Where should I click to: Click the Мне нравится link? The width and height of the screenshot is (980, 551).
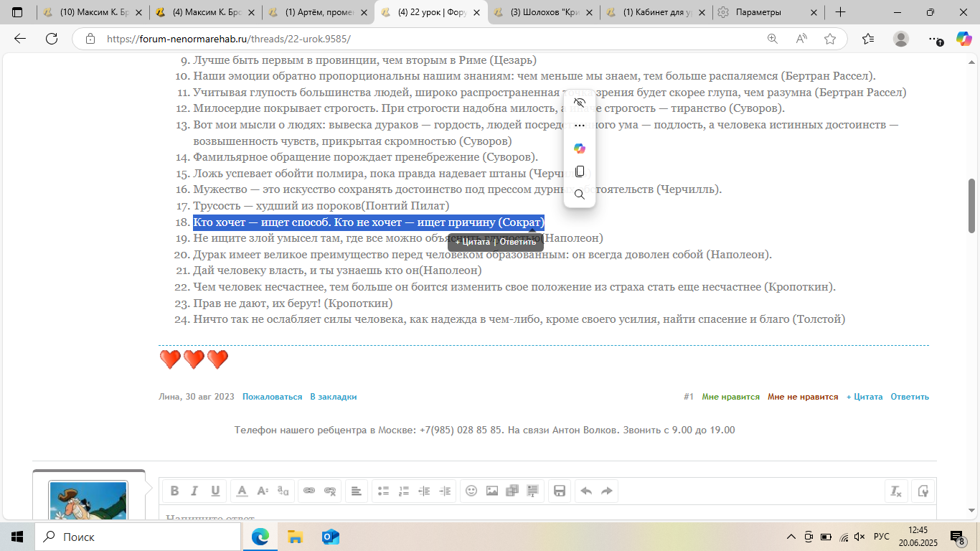click(x=730, y=397)
